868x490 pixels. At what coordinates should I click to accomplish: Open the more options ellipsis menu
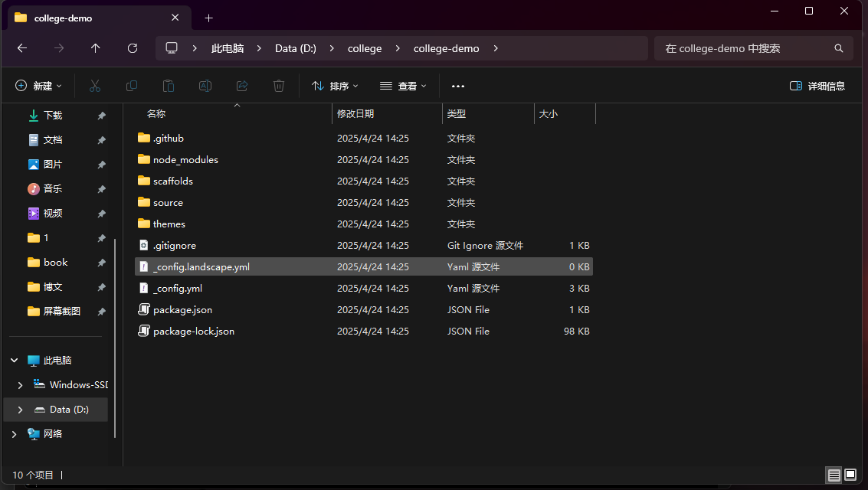click(458, 87)
